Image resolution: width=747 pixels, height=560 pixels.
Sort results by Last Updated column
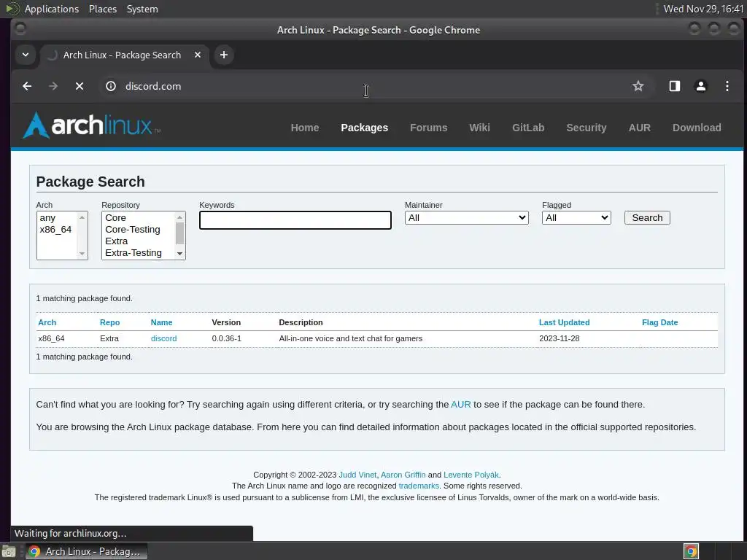coord(564,322)
